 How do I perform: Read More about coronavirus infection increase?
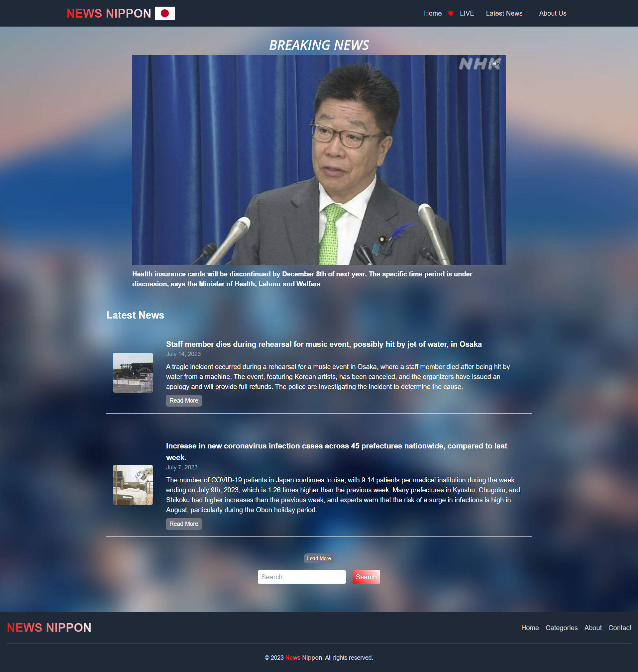(x=184, y=524)
